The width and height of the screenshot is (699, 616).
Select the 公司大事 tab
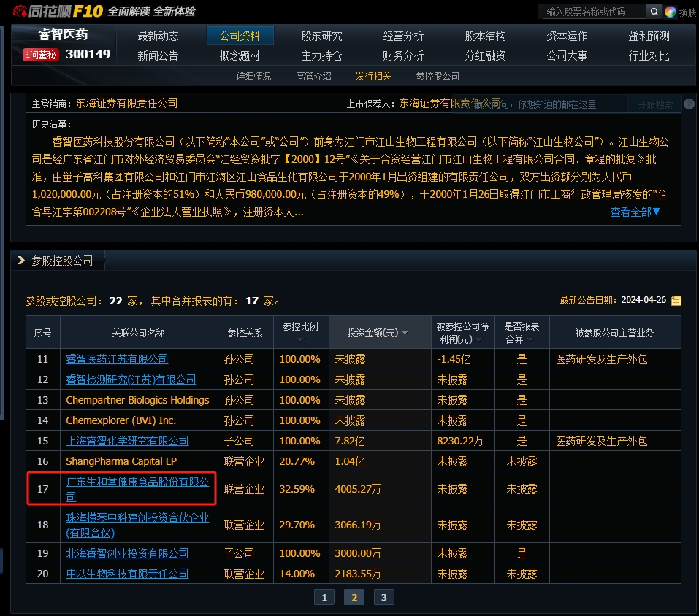click(567, 55)
